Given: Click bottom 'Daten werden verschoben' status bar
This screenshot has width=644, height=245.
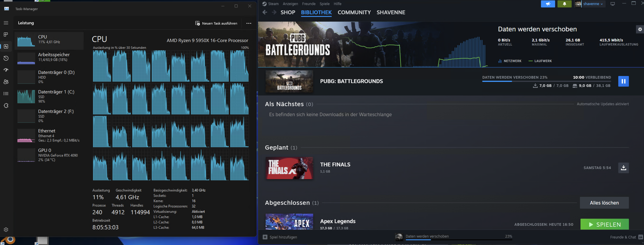Looking at the screenshot, I should (454, 237).
